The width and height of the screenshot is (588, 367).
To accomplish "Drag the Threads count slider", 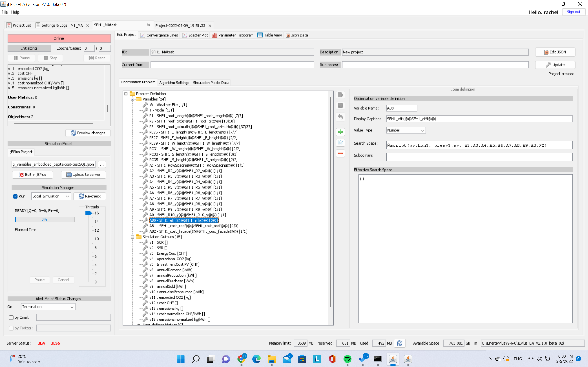I will 87,213.
